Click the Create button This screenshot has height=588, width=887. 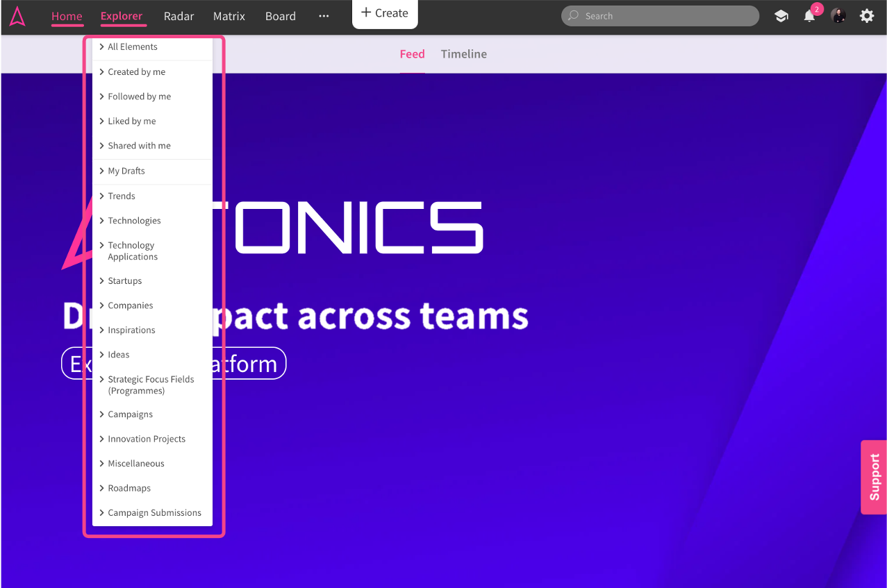tap(385, 13)
